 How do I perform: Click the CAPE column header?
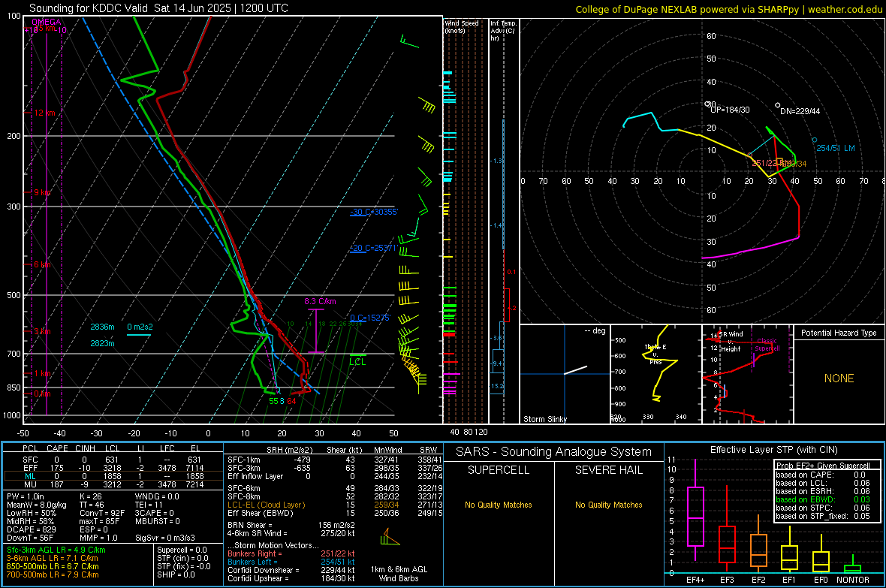tap(57, 448)
